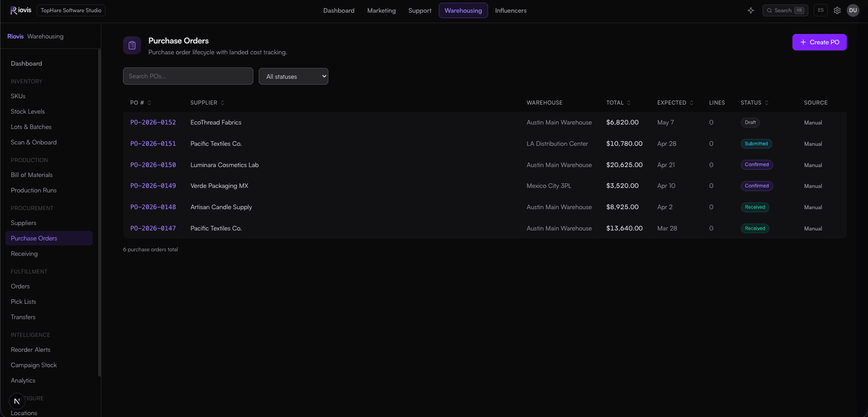
Task: Open the All statuses dropdown
Action: click(294, 77)
